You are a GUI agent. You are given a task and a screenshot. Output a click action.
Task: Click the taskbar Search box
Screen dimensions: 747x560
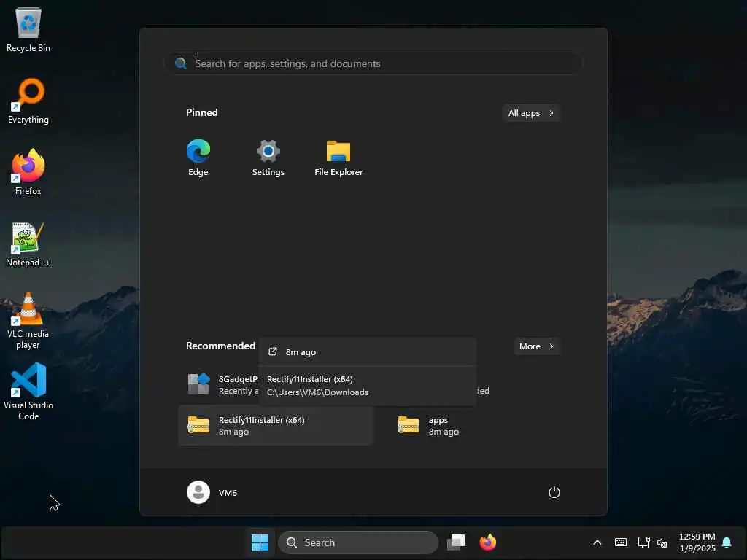[357, 542]
